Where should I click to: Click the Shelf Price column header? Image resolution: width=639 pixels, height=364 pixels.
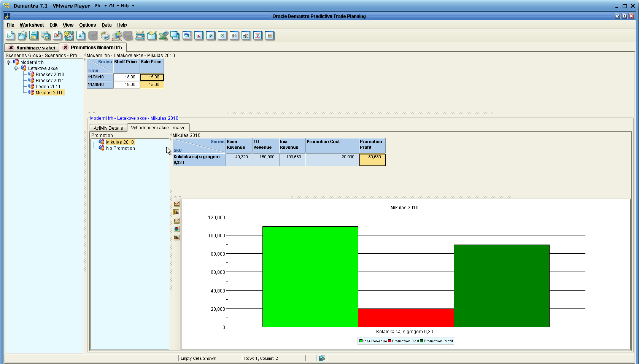[127, 66]
